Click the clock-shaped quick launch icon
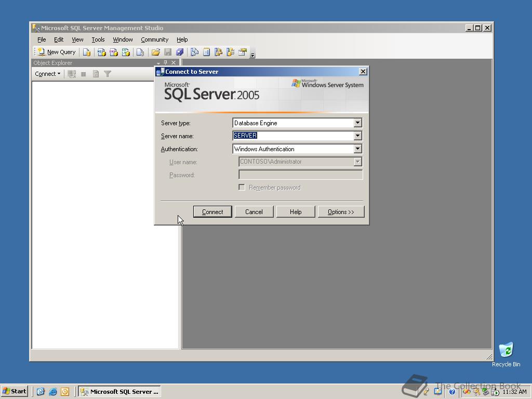Screen dimensions: 532x399 [x=65, y=392]
